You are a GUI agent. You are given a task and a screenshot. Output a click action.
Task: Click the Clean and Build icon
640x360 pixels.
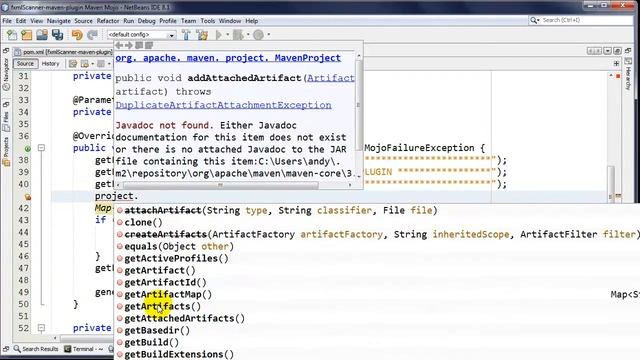pyautogui.click(x=202, y=35)
